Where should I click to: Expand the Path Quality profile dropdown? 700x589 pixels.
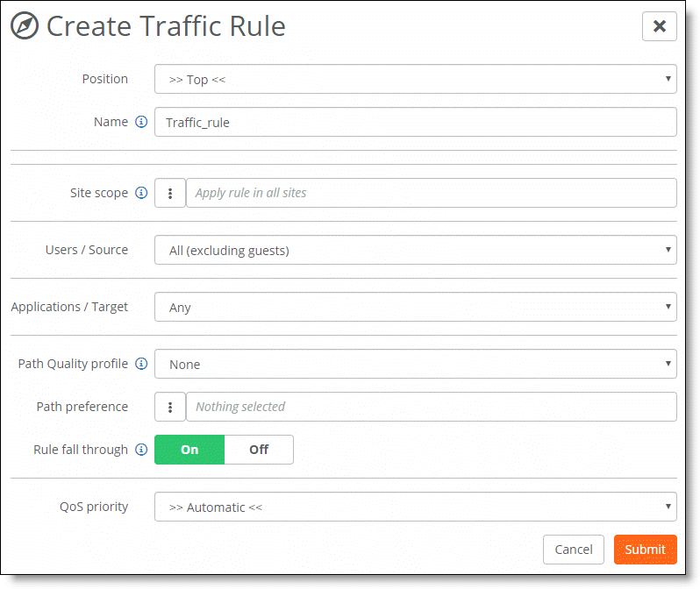[416, 364]
